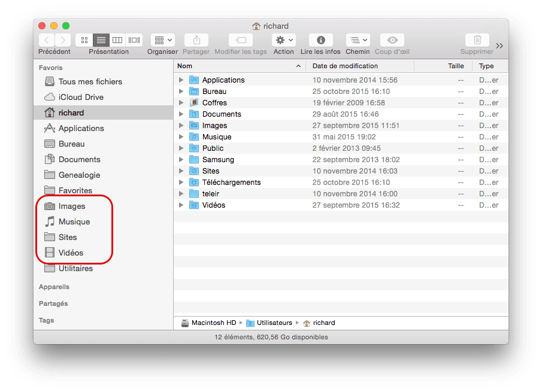Screen dimensions: 542x392
Task: Switch to icon view presentation
Action: [84, 40]
